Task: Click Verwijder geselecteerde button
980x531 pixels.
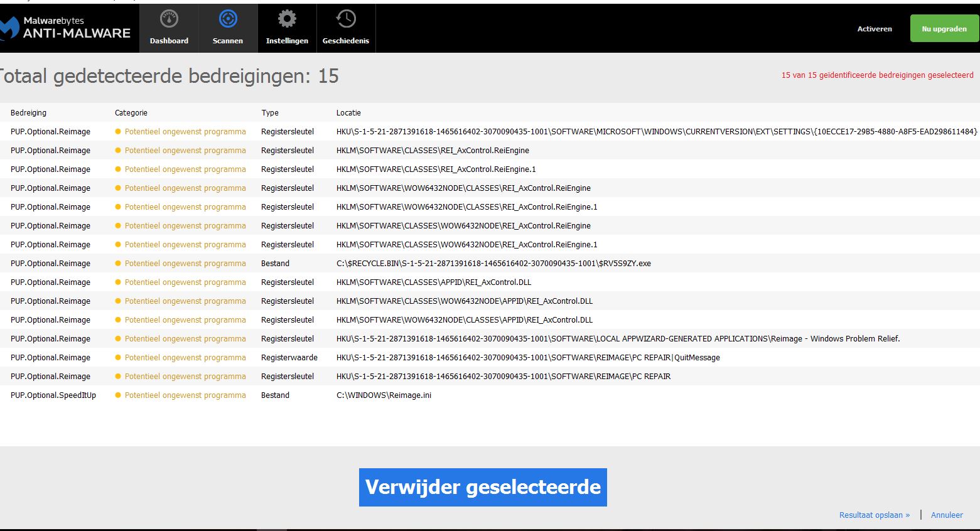Action: [483, 487]
